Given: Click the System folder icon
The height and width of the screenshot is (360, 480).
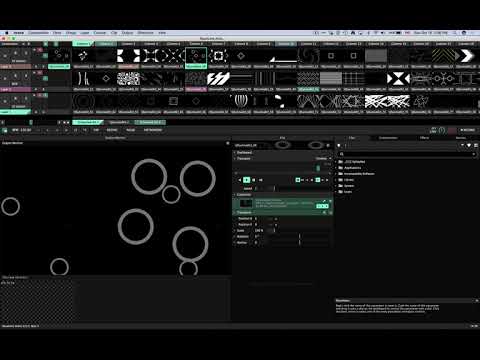Looking at the screenshot, I should (341, 186).
